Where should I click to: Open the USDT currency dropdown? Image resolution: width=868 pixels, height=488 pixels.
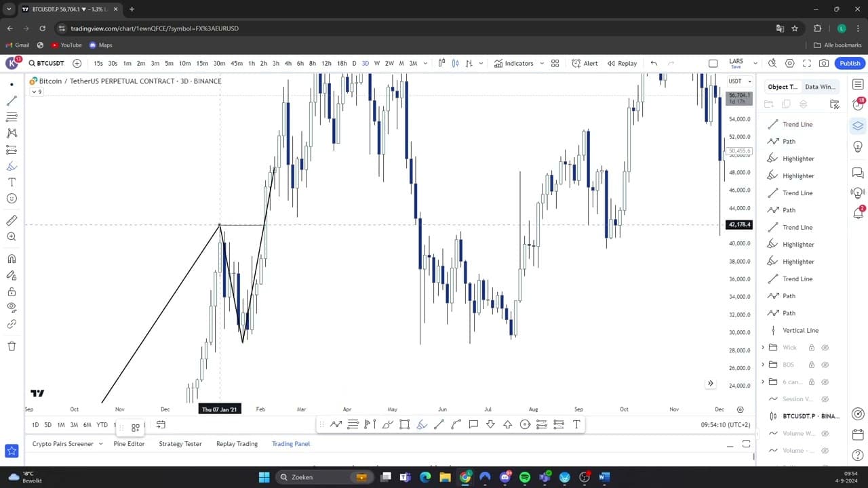[x=739, y=81]
